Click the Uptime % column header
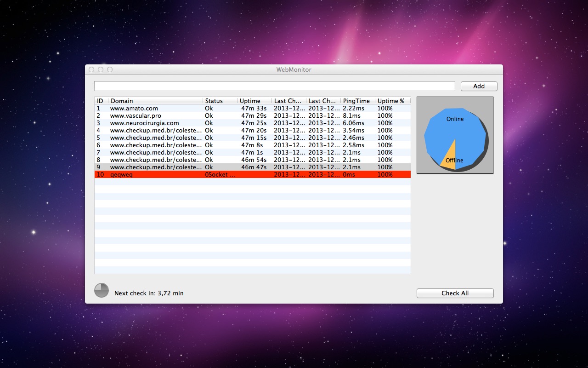The width and height of the screenshot is (588, 368). (392, 101)
